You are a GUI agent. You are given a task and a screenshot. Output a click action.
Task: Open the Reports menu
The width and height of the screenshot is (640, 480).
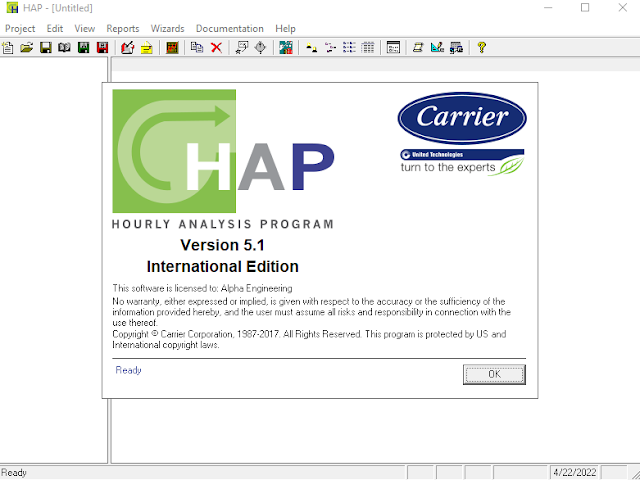(123, 29)
